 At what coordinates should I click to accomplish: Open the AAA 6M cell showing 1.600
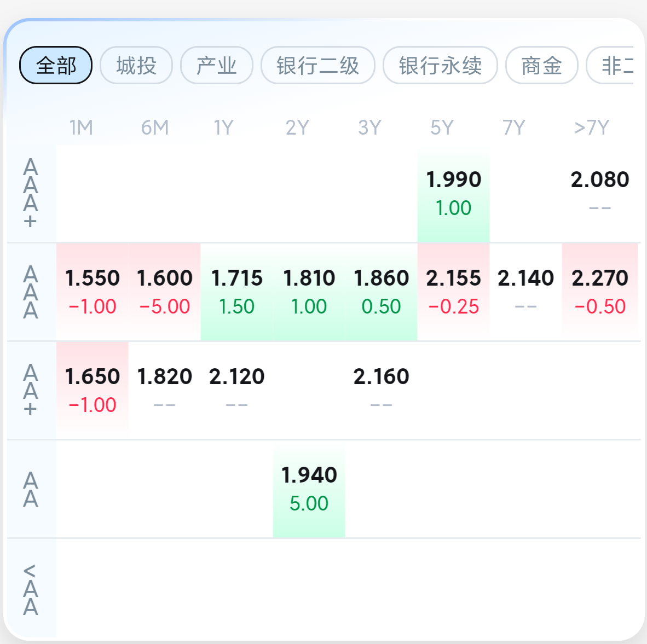click(165, 292)
